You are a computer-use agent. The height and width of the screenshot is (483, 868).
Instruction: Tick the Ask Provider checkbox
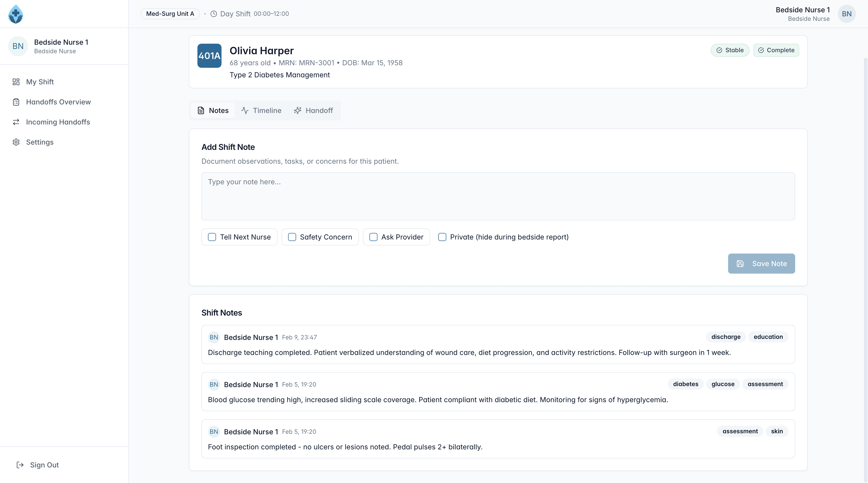pos(373,237)
